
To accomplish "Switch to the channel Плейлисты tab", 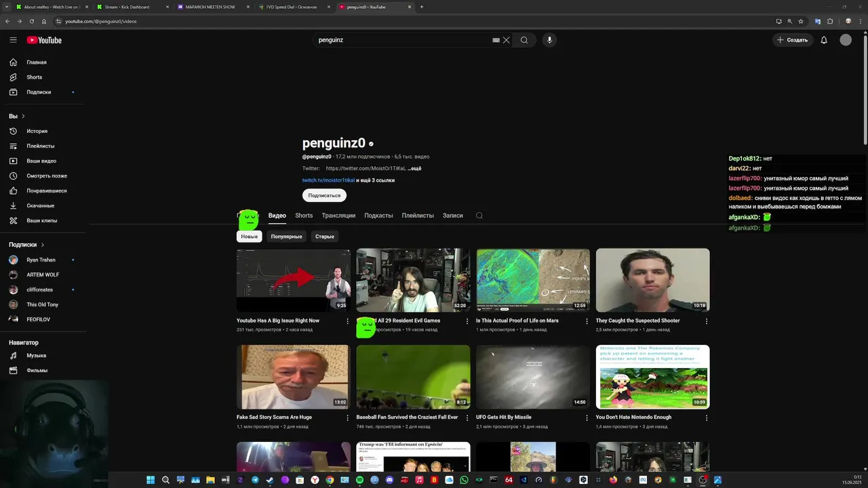I will [x=418, y=216].
